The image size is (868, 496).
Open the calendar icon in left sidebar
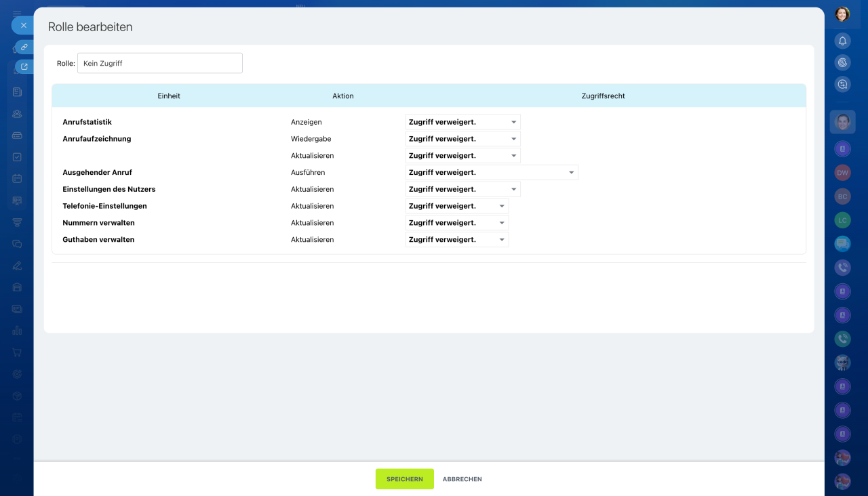tap(17, 179)
